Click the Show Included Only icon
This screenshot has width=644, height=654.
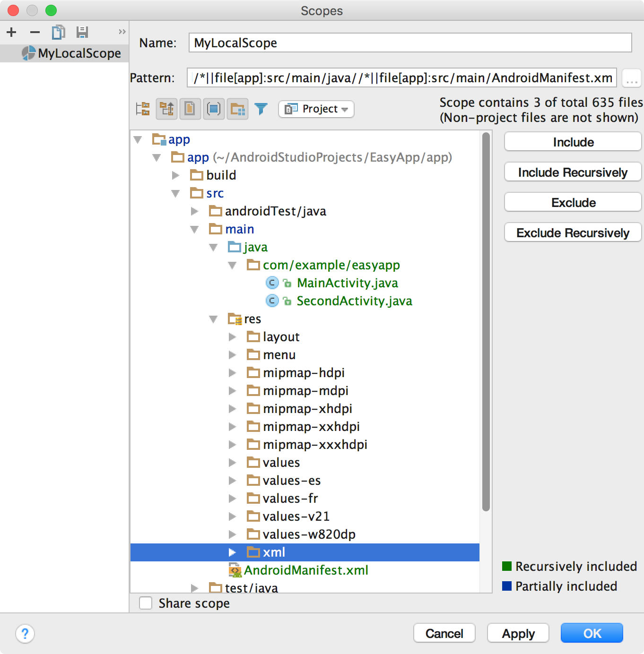point(214,109)
